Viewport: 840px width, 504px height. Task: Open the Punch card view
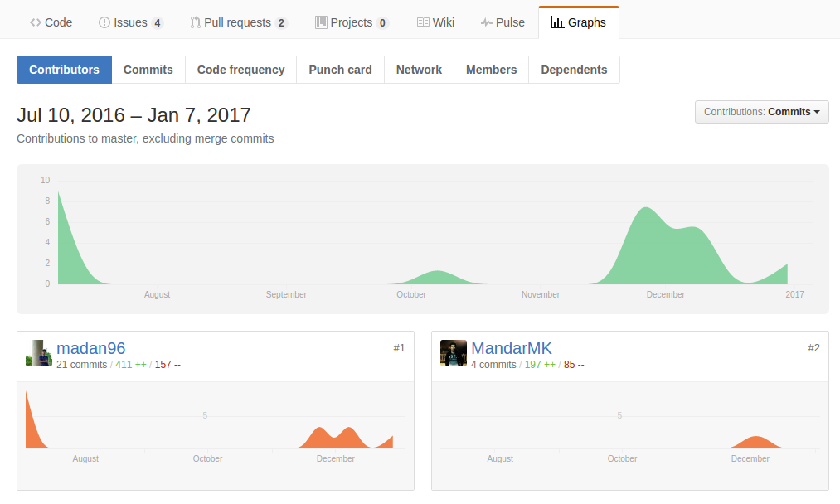coord(340,70)
